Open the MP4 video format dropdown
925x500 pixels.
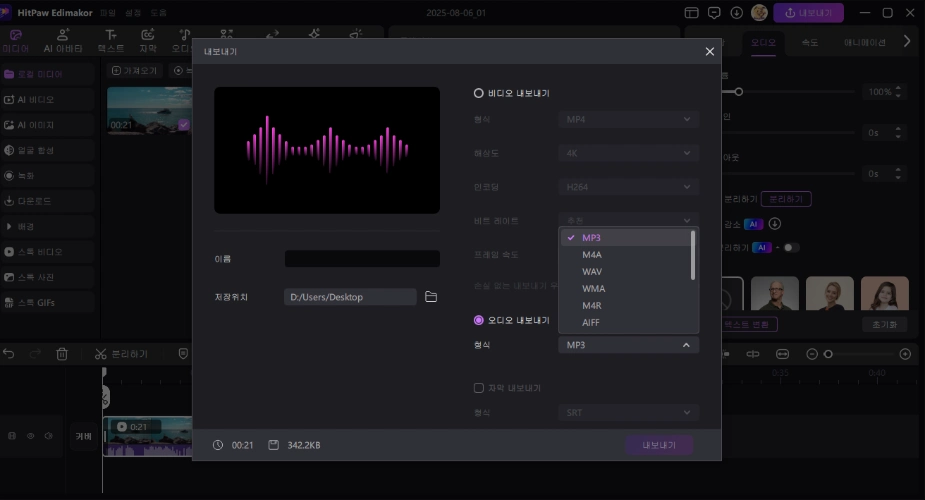[x=628, y=119]
